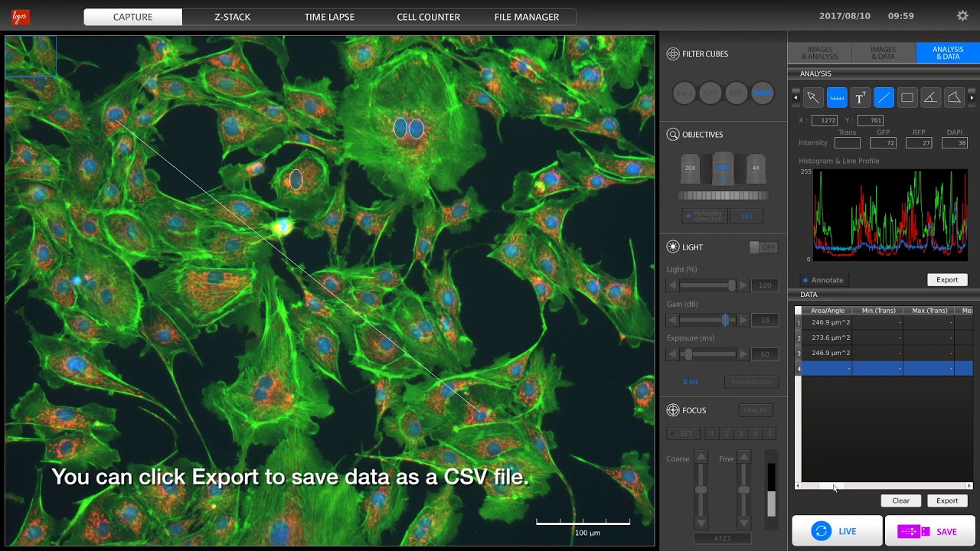Increase Gain with right arrow
This screenshot has height=551, width=980.
[743, 320]
